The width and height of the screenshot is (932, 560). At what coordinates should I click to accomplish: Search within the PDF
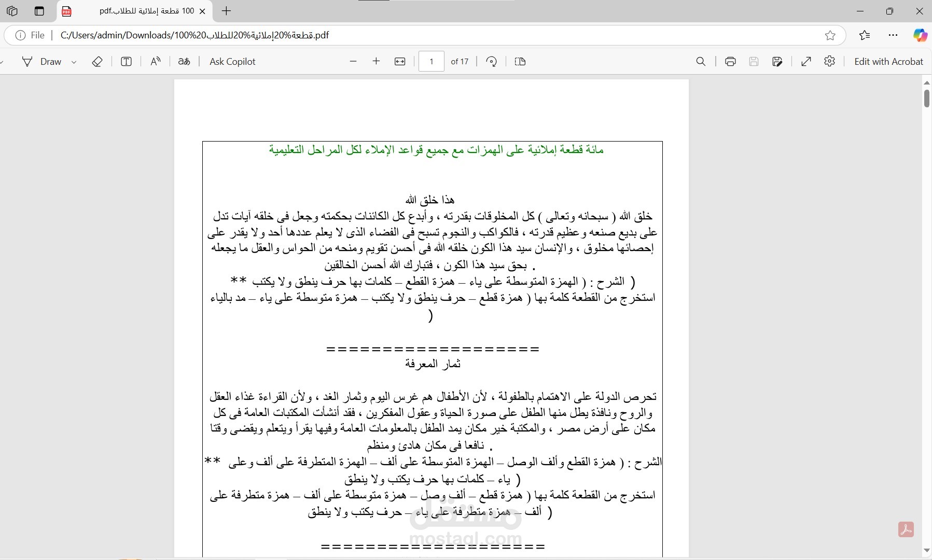[x=701, y=62]
